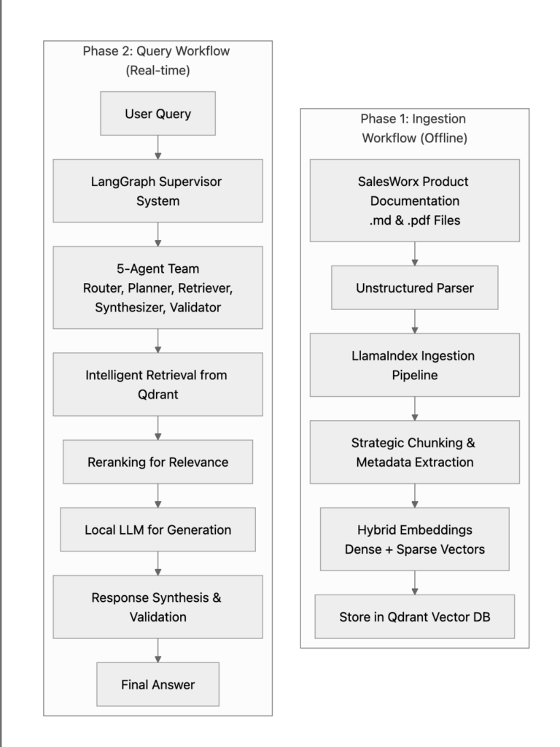Select the Unstructured Parser box
560x747 pixels.
414,287
